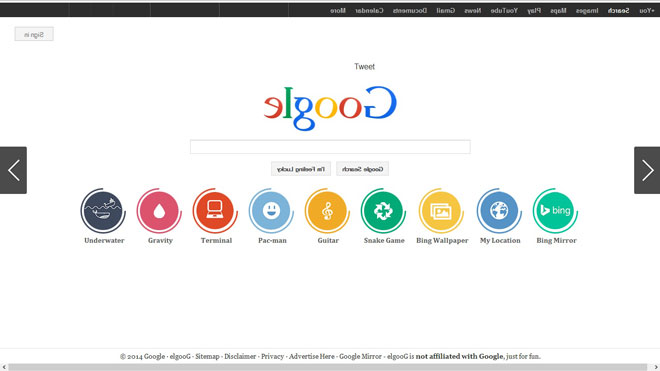This screenshot has width=660, height=371.
Task: Open mirrored Documents in top bar
Action: [x=410, y=11]
